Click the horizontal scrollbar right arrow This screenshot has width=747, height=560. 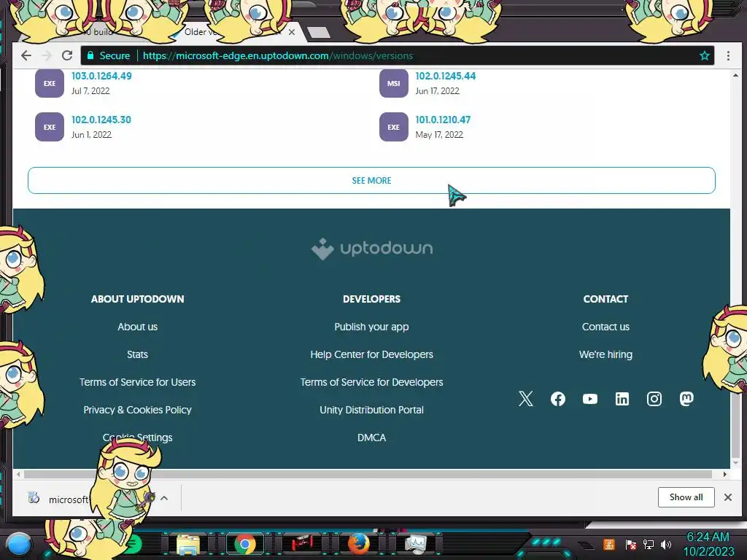point(724,474)
